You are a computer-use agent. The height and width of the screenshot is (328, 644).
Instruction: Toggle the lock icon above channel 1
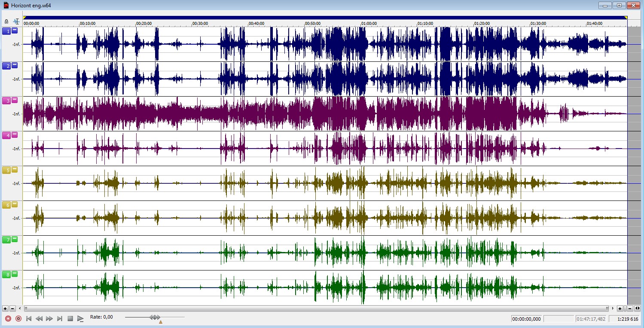[6, 21]
